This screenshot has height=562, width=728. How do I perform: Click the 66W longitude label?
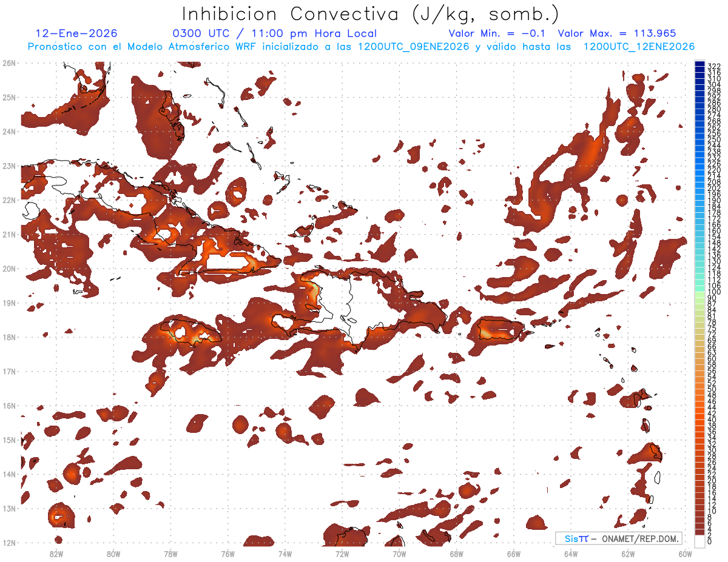[x=514, y=554]
